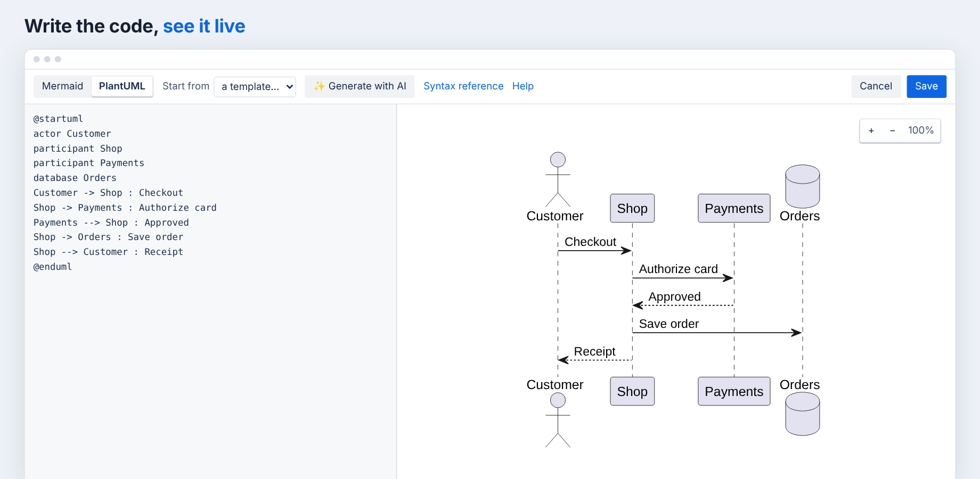Select the PlantUML tab
The height and width of the screenshot is (479, 980).
click(122, 86)
